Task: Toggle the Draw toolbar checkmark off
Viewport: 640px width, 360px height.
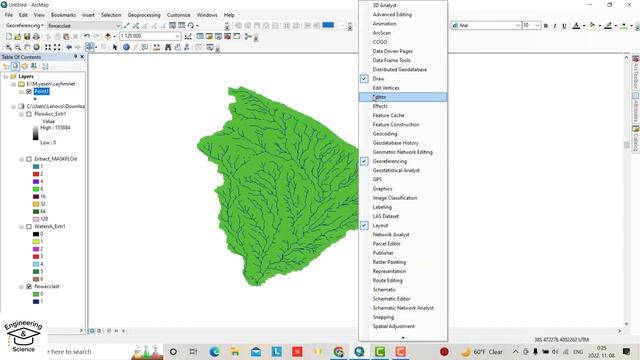Action: point(364,78)
